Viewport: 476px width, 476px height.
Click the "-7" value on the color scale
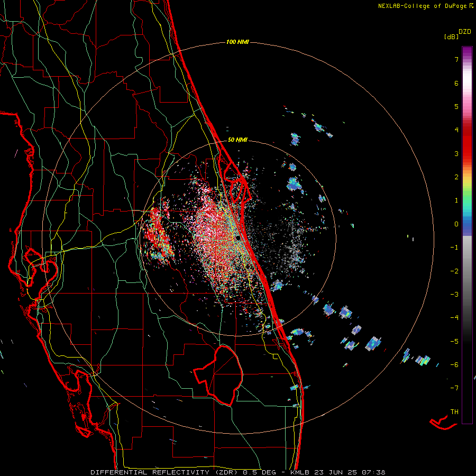tap(454, 388)
